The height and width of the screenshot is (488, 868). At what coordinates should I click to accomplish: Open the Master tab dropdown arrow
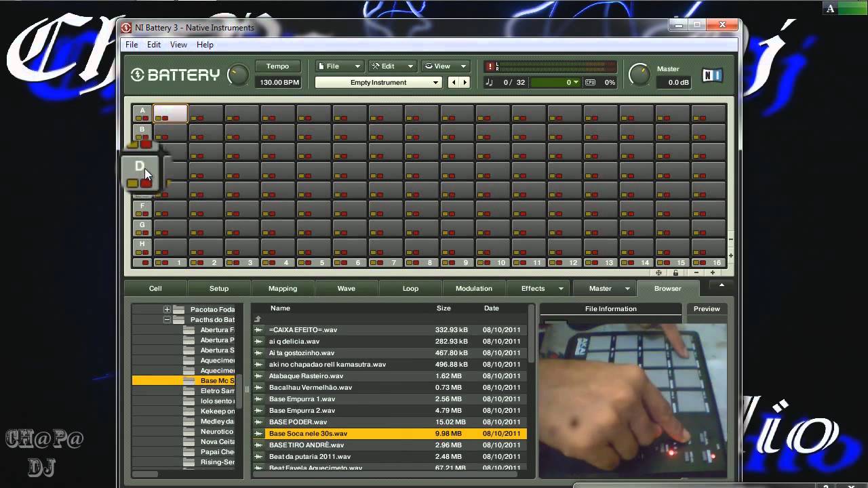(x=627, y=289)
